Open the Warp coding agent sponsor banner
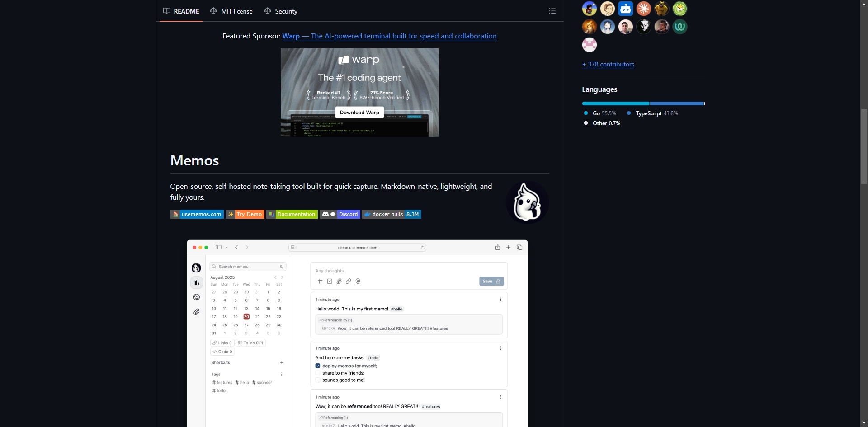 (359, 93)
